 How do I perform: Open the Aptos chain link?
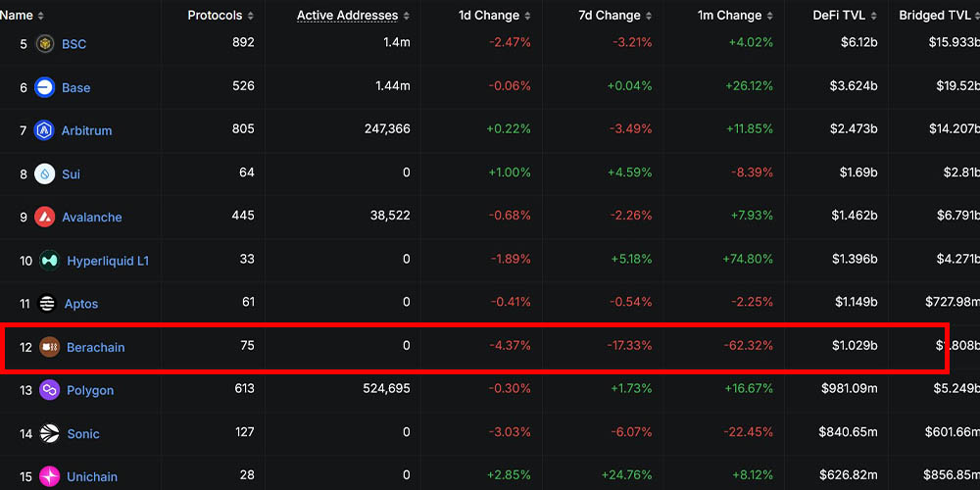coord(81,304)
